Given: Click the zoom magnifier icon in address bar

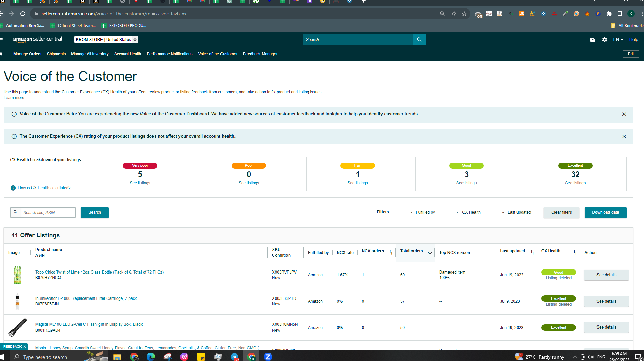Looking at the screenshot, I should pos(442,14).
